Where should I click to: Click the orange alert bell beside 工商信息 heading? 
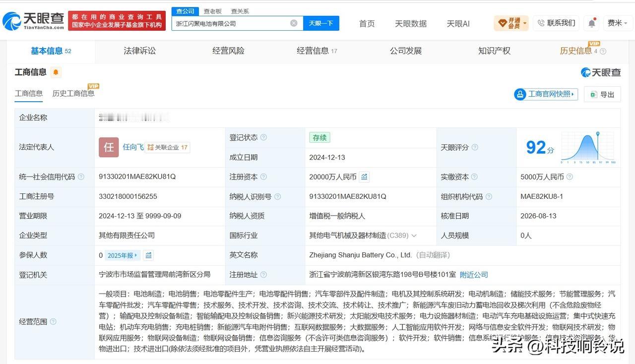click(x=56, y=72)
